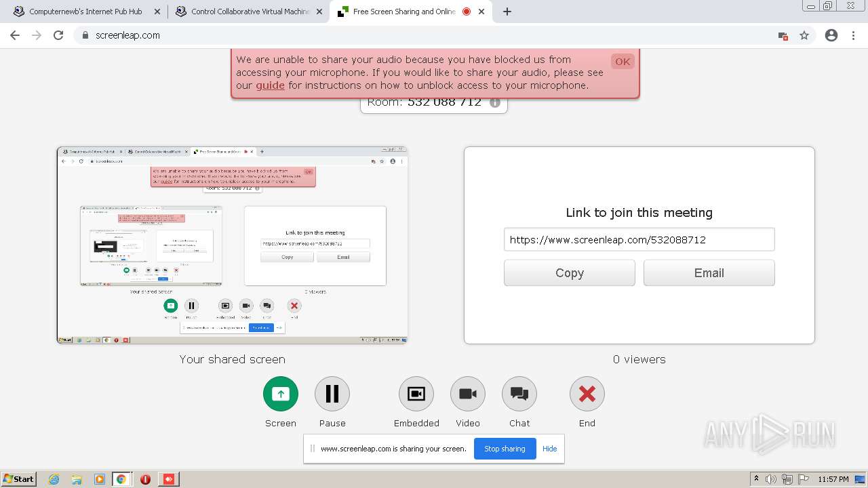Launch Internet Explorer from taskbar
Screen dimensions: 868x488
click(x=54, y=479)
